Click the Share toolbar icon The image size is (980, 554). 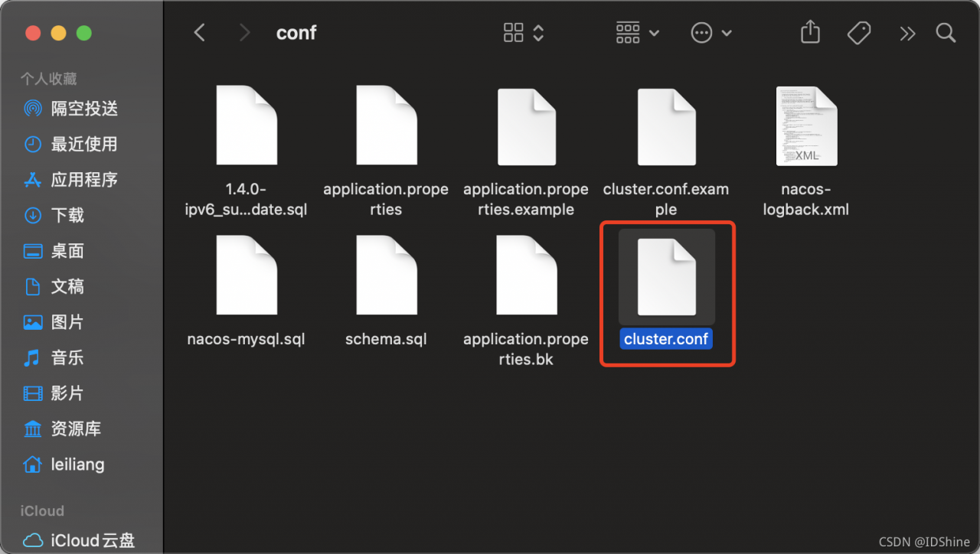(x=810, y=33)
